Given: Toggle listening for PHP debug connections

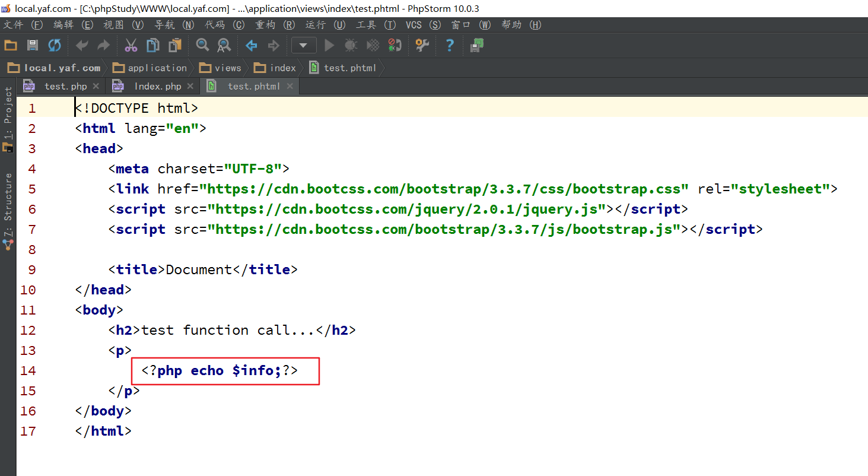Looking at the screenshot, I should coord(395,45).
